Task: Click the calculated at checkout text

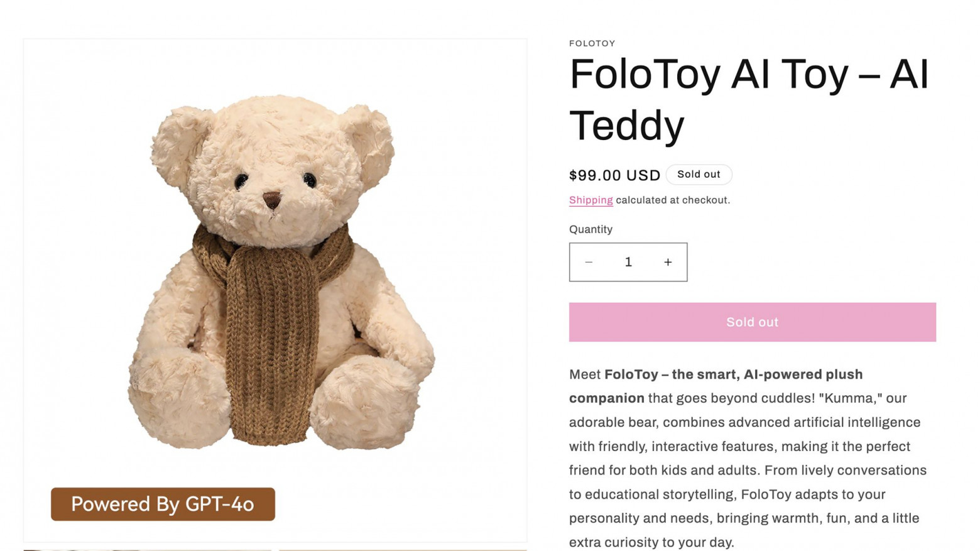Action: pos(673,200)
